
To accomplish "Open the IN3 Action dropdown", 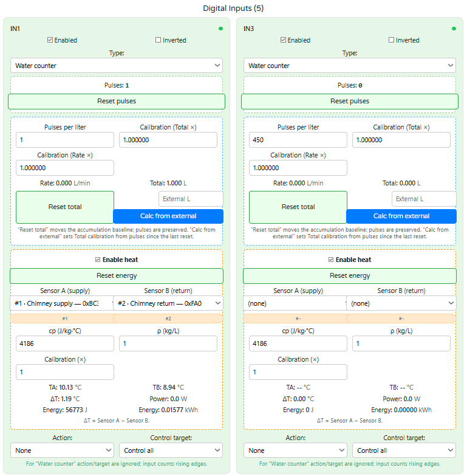I will 295,450.
